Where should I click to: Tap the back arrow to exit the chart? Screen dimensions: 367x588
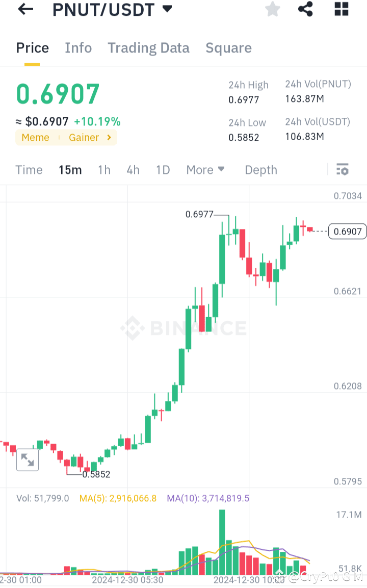(x=25, y=9)
